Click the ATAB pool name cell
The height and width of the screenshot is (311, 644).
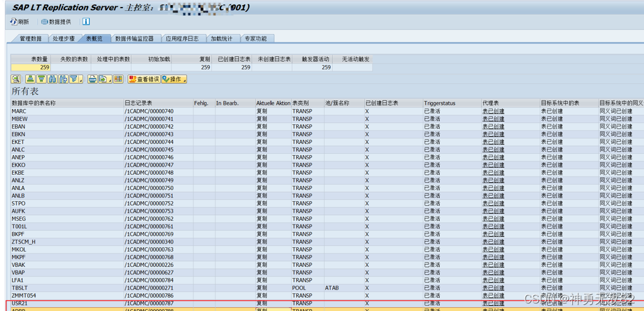click(344, 288)
